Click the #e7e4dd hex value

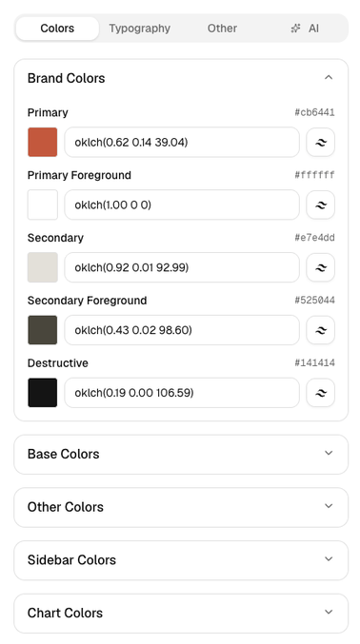click(314, 238)
